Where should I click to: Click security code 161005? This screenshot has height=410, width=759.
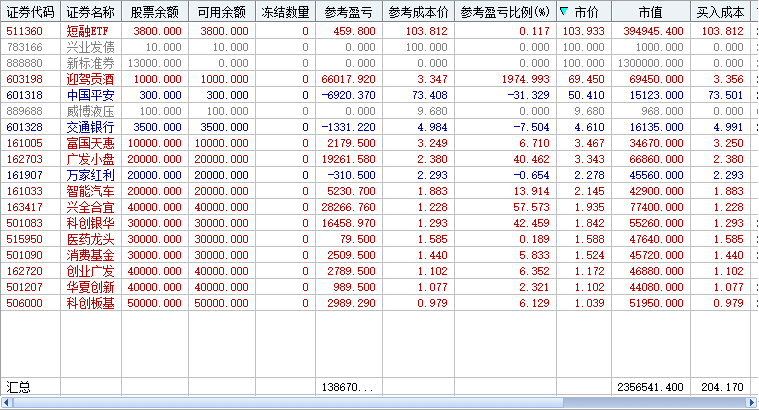pyautogui.click(x=25, y=143)
